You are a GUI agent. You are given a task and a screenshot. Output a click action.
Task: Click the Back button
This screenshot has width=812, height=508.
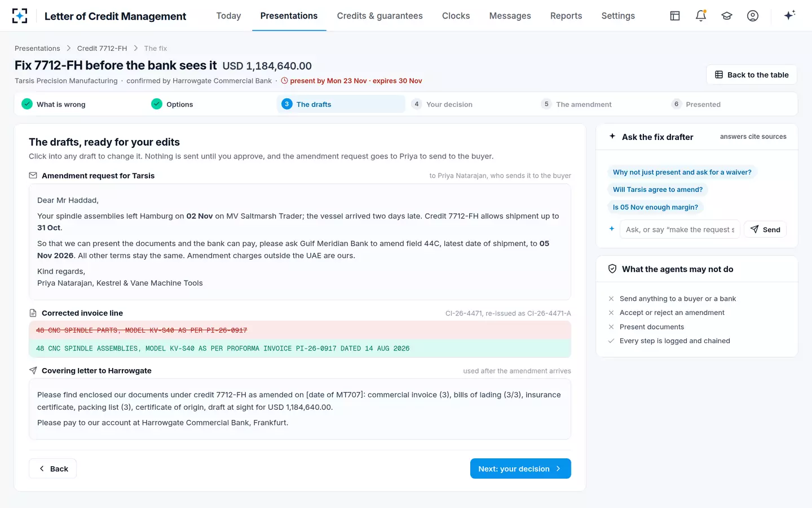[x=53, y=468]
